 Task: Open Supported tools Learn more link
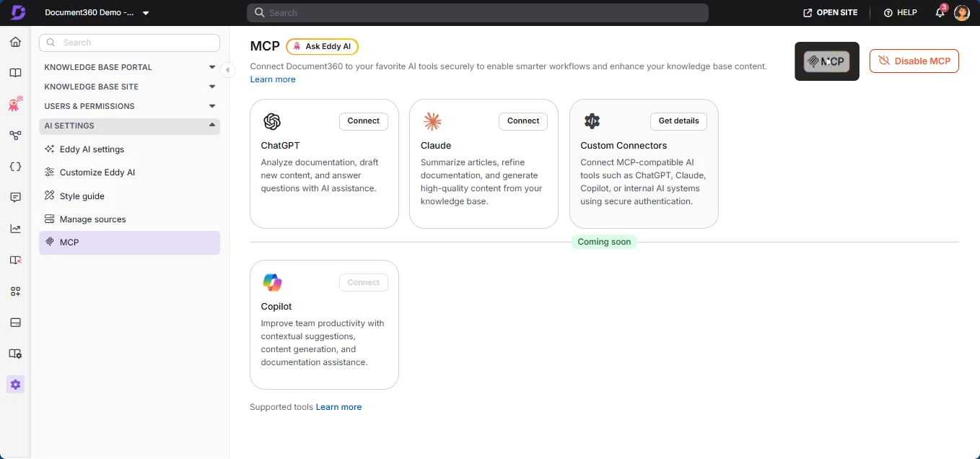(338, 407)
